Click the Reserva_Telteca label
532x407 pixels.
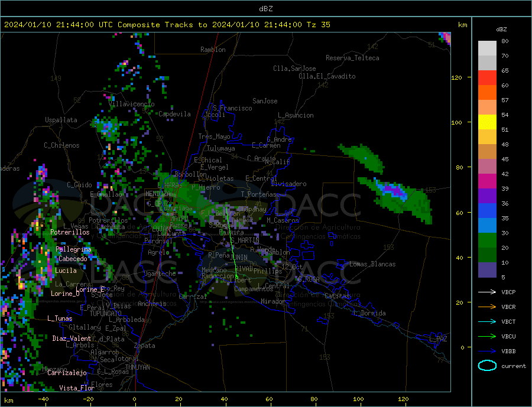click(x=352, y=58)
